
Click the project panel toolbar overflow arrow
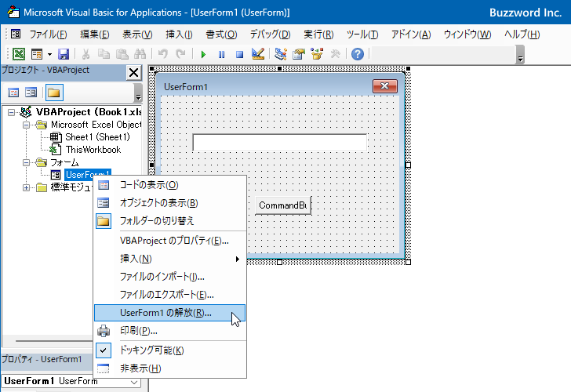pyautogui.click(x=138, y=93)
